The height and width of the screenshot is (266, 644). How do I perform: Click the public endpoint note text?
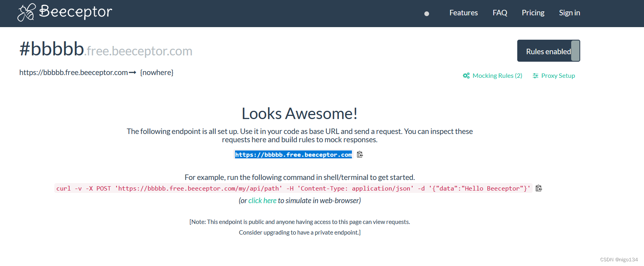coord(300,222)
